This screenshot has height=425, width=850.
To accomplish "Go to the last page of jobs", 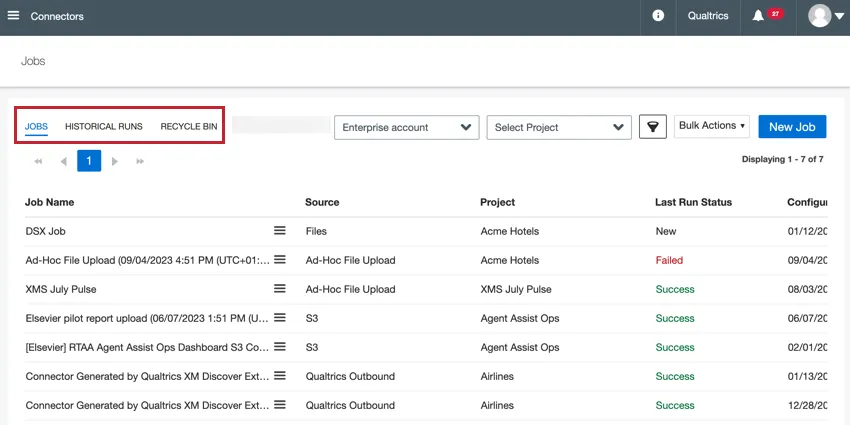I will click(x=140, y=161).
